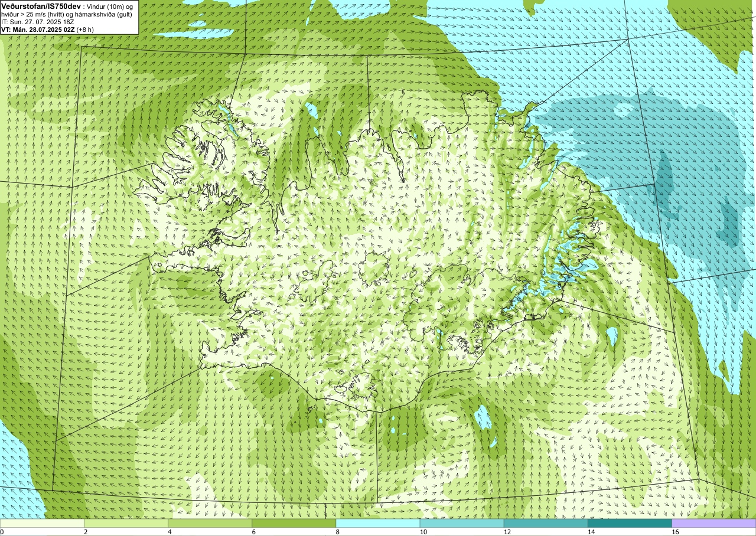Click the 8–10 m/s pale cyan legend swatch
Screen dimensions: 756x536
click(378, 523)
